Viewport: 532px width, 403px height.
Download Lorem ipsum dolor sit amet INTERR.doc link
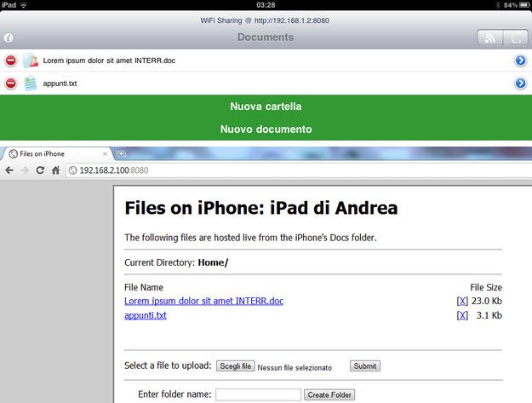203,301
